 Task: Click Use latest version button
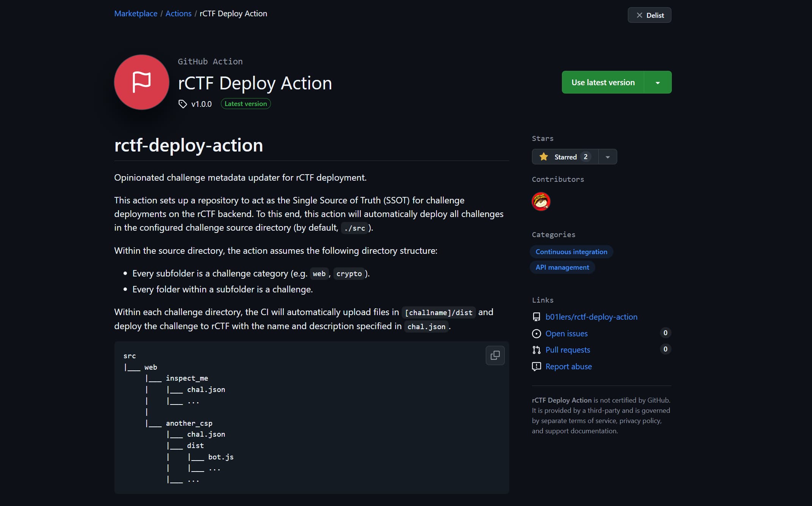(603, 82)
